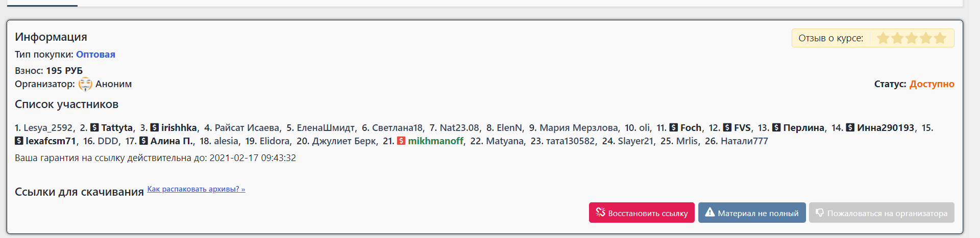
Task: Click the Доступно status label
Action: (x=932, y=84)
